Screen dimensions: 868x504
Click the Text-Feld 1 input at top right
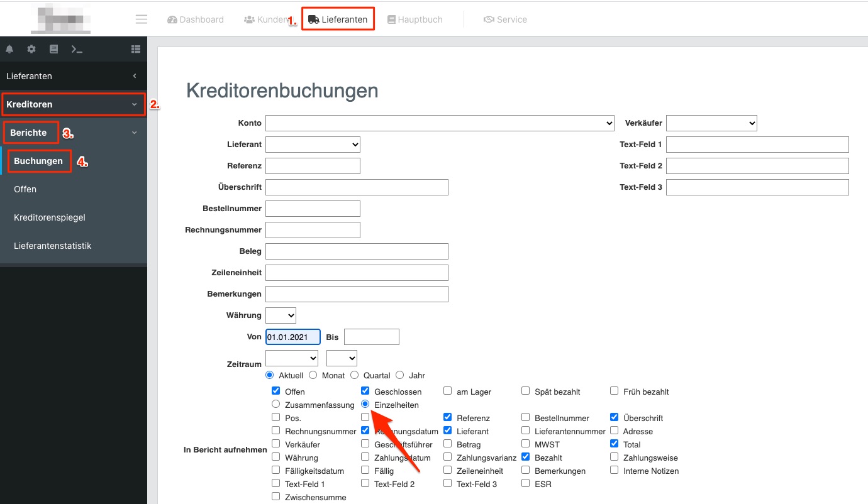[757, 145]
